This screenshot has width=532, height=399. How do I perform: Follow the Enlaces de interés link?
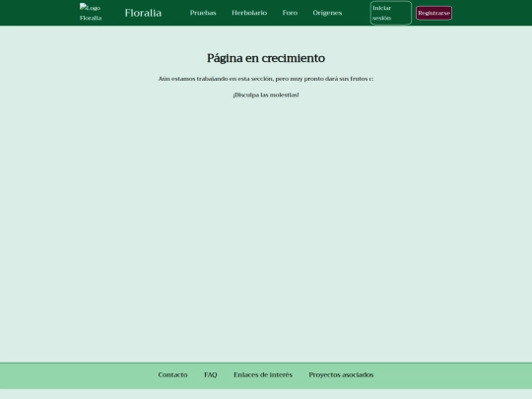point(263,375)
